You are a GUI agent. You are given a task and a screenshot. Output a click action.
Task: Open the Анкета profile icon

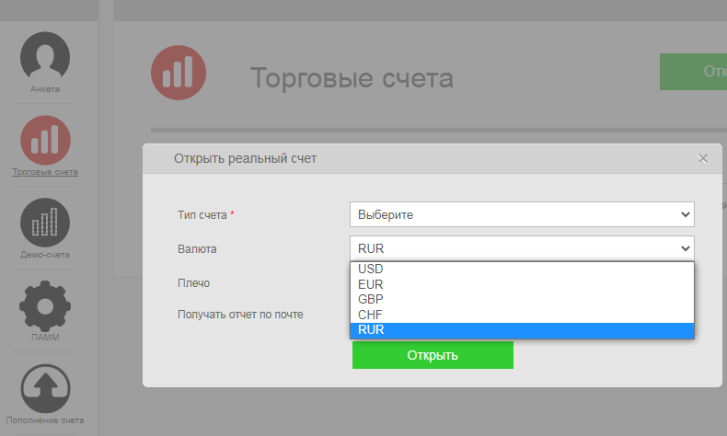(x=45, y=56)
